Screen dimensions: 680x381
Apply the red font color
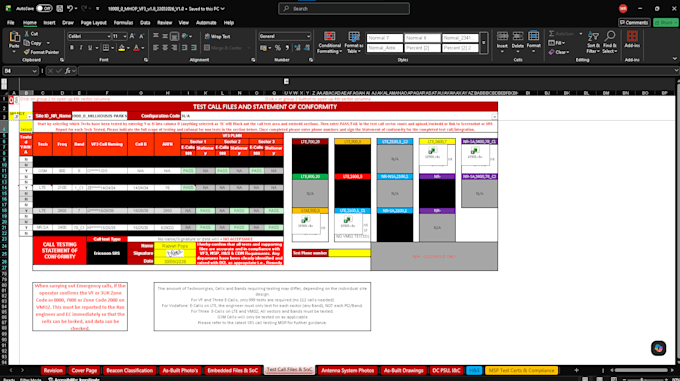pos(136,48)
